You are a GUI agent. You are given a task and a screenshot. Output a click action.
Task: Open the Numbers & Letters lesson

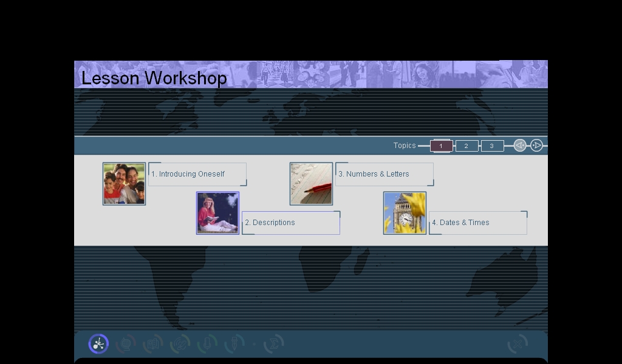pos(384,174)
